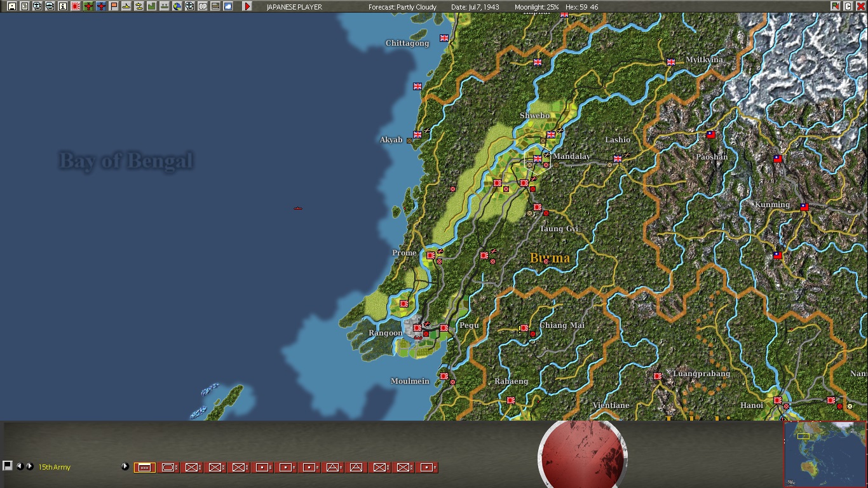Open the document list report icon
868x488 pixels.
point(25,6)
